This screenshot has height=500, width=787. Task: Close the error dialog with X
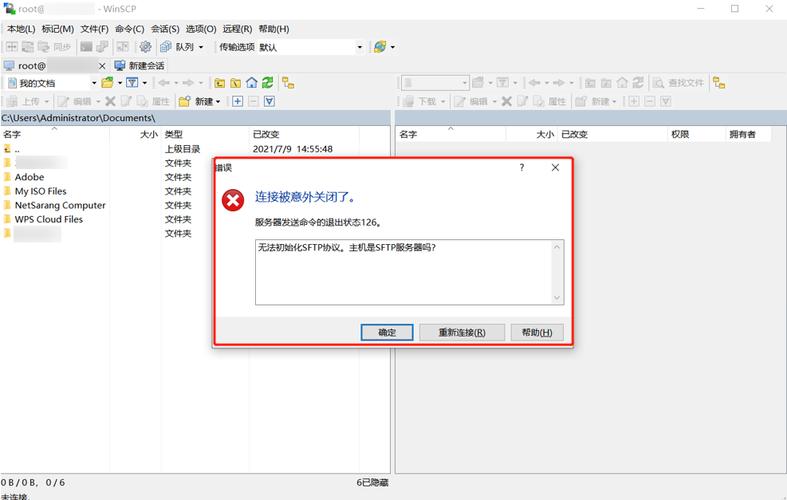pos(555,167)
